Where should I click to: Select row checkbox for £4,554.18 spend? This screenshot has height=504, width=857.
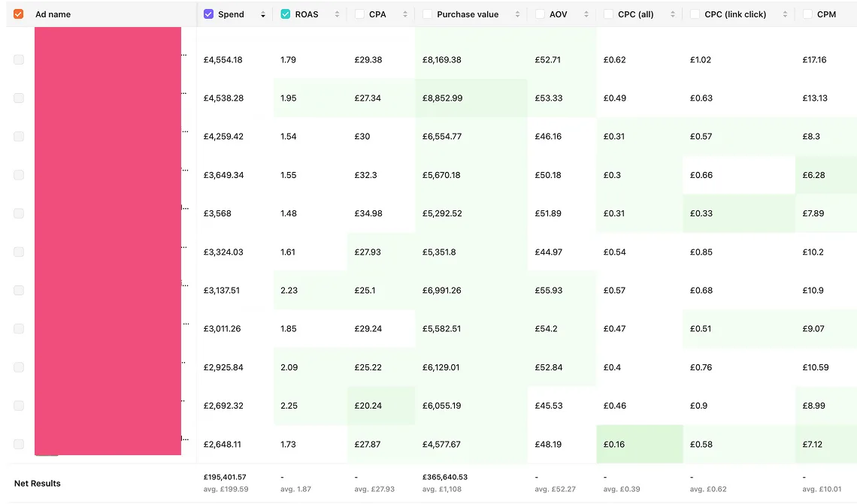pos(19,59)
